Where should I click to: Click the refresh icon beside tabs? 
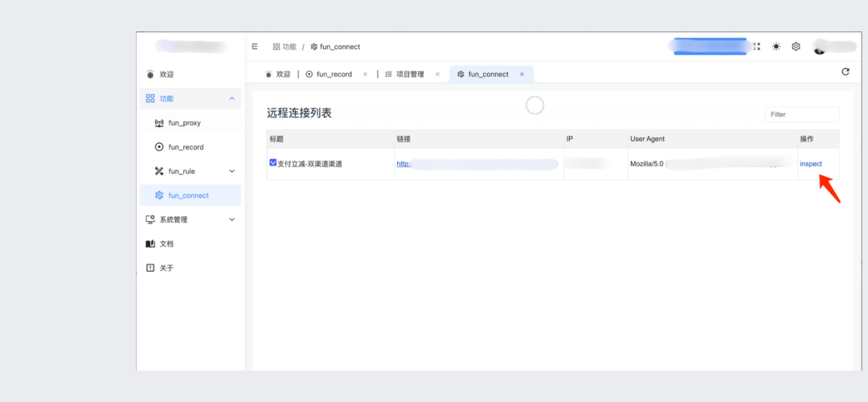tap(845, 72)
